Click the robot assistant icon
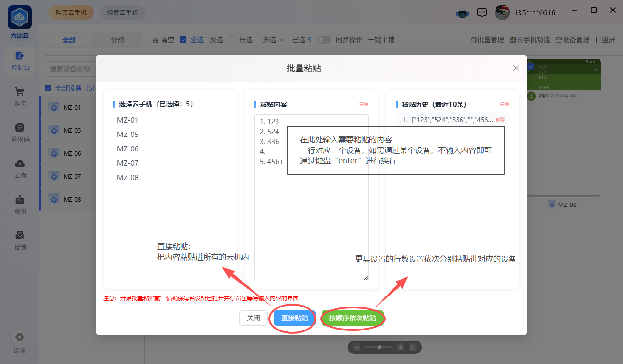Screen dimensions: 623x364 (x=462, y=13)
